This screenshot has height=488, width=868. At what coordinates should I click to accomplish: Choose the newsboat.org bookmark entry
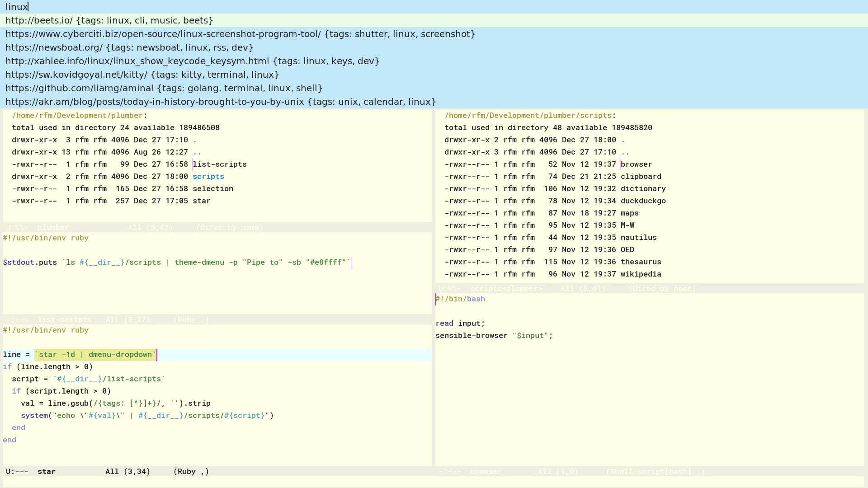129,47
